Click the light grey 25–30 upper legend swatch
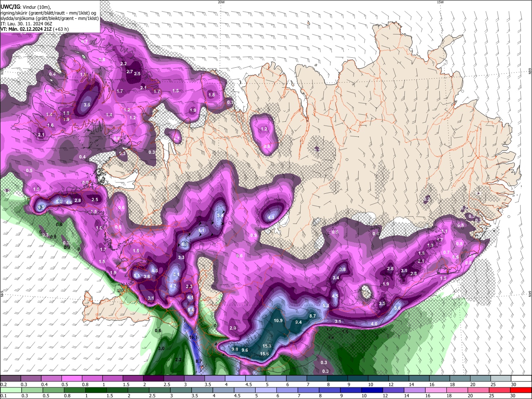532x399 pixels. (x=501, y=379)
